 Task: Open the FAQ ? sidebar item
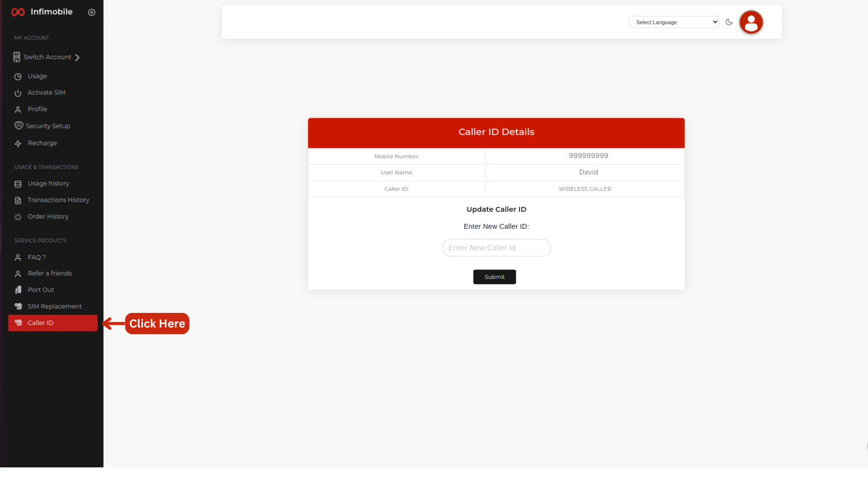click(37, 257)
